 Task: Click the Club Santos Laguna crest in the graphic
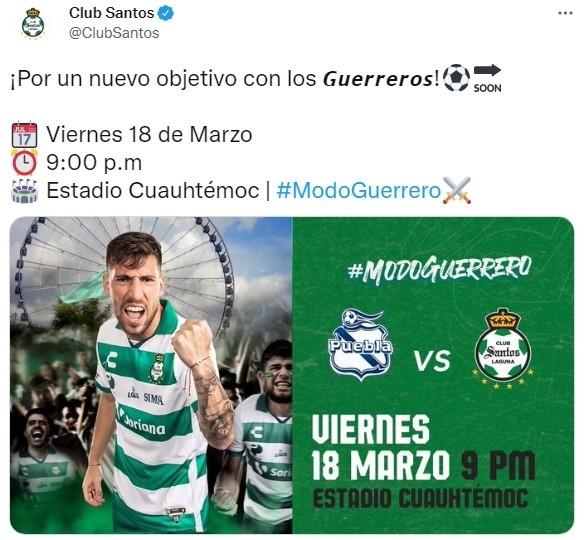click(x=503, y=349)
